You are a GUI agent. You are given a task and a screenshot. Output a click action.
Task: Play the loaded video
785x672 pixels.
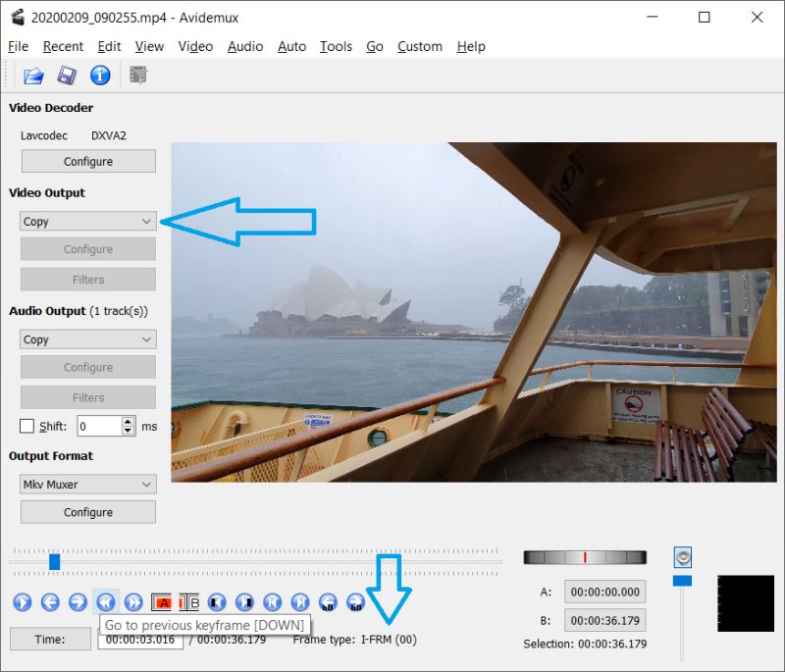21,602
